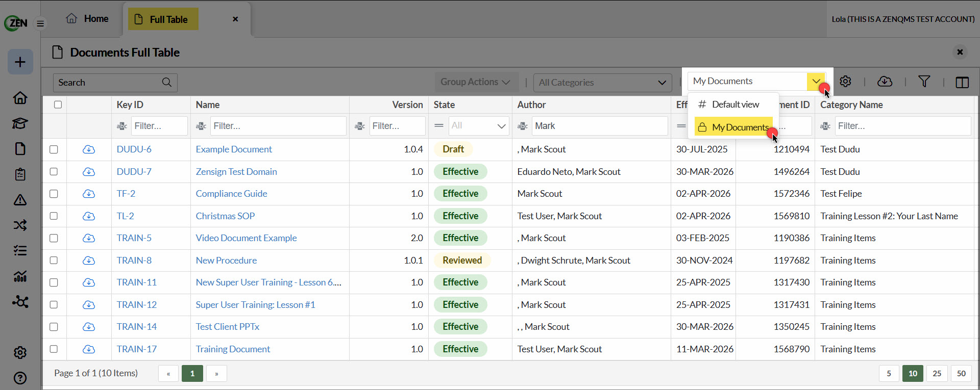Click the Author filter field containing Mark

pos(599,126)
